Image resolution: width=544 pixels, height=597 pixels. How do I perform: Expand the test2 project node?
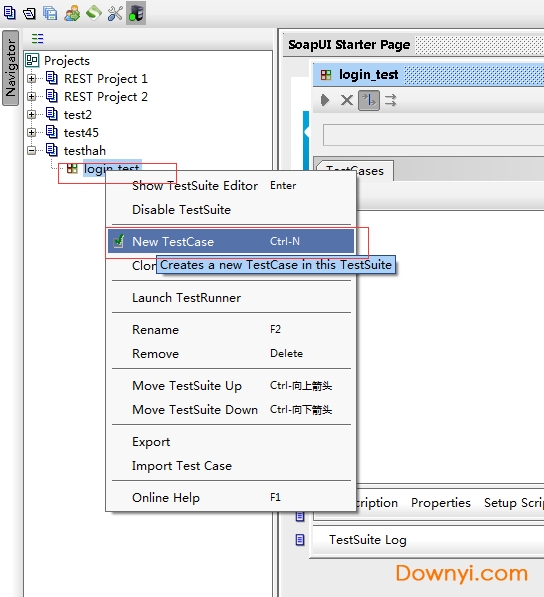(x=32, y=114)
